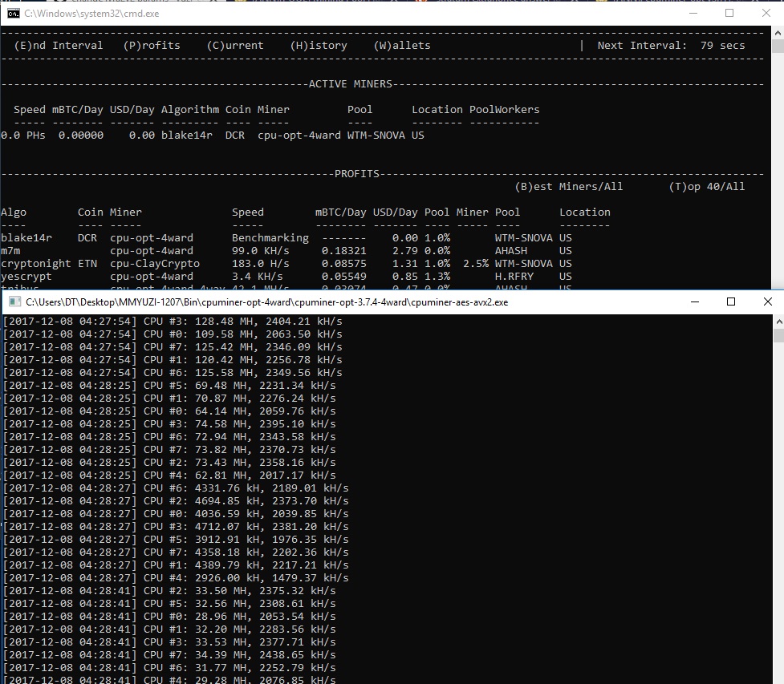Click the cryptonight algo row
Screen dimensions: 784x684
click(286, 264)
